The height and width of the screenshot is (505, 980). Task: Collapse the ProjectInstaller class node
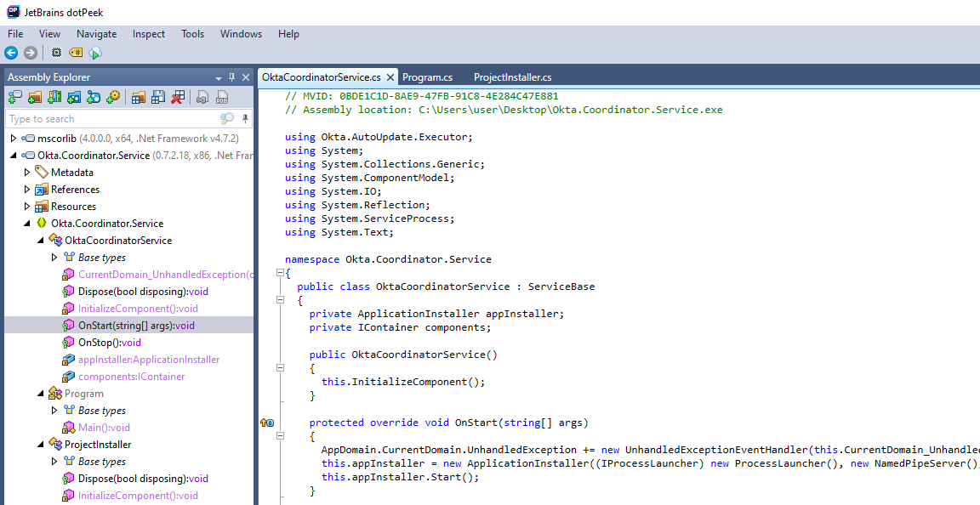pos(41,445)
